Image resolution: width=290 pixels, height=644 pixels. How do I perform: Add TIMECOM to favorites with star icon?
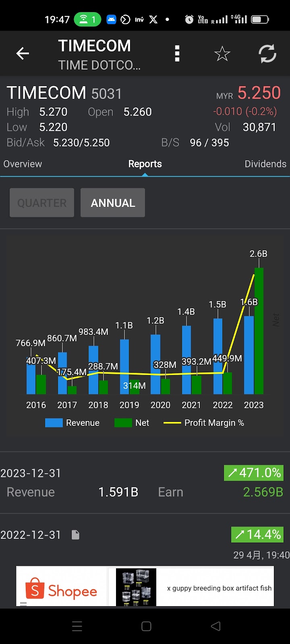(x=222, y=54)
